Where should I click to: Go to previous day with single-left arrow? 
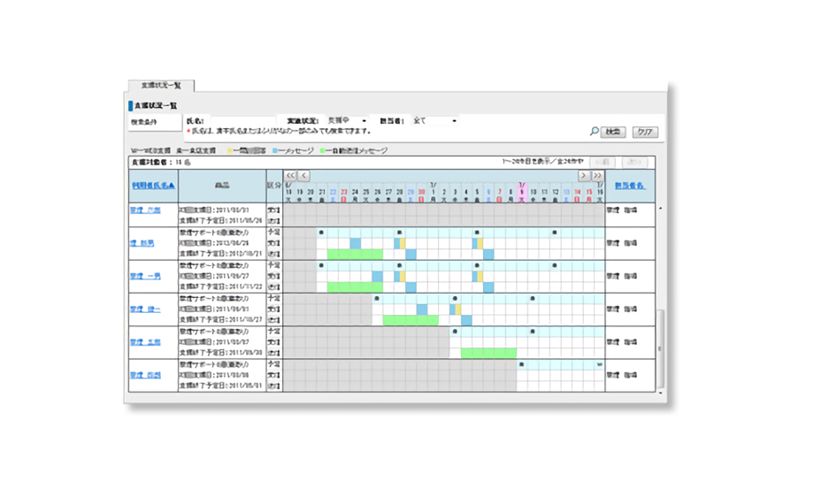303,176
